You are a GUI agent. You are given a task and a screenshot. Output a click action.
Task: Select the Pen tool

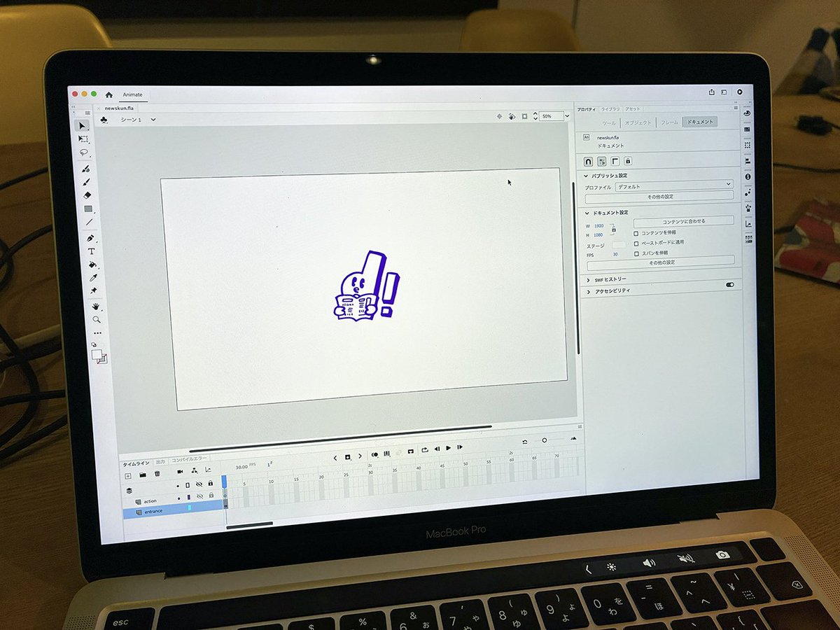(x=90, y=238)
